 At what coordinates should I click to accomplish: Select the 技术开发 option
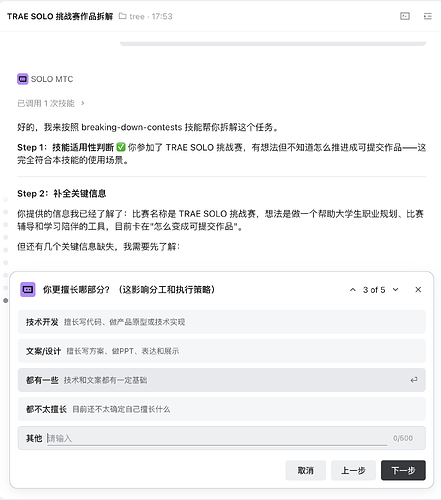click(x=222, y=322)
